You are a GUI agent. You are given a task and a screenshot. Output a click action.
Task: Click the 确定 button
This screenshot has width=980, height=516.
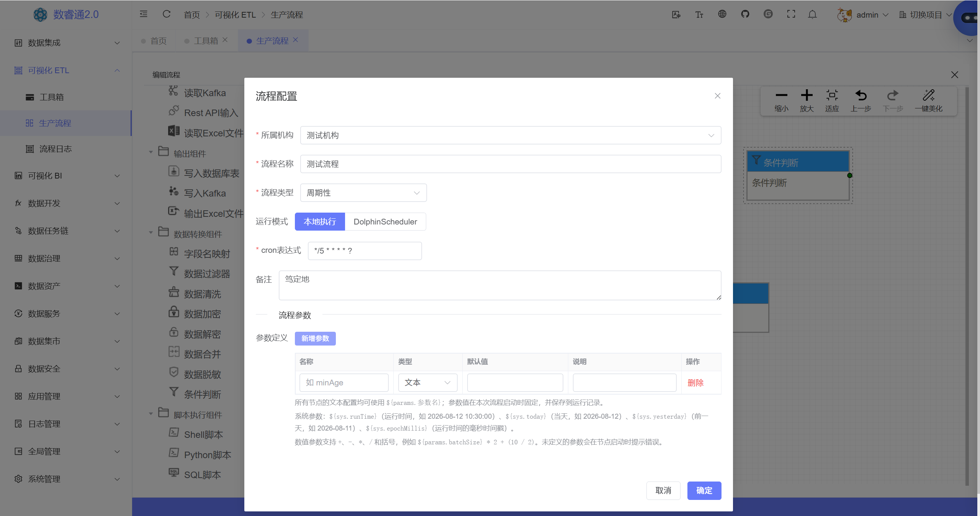704,490
